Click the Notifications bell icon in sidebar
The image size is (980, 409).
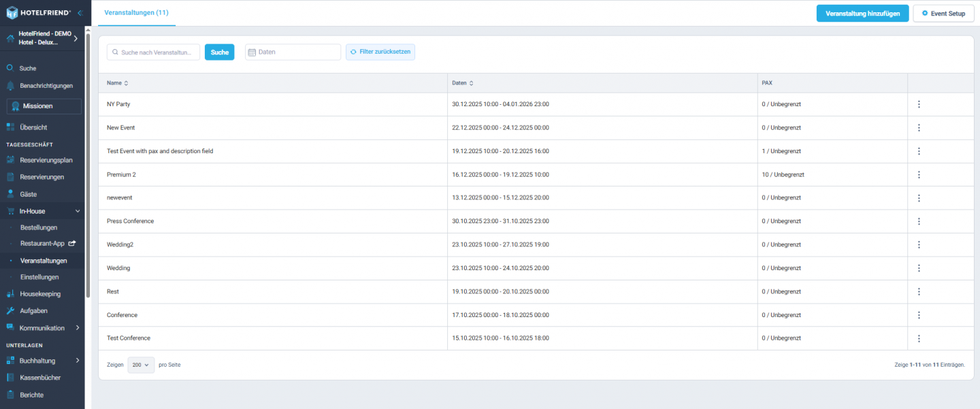point(10,86)
